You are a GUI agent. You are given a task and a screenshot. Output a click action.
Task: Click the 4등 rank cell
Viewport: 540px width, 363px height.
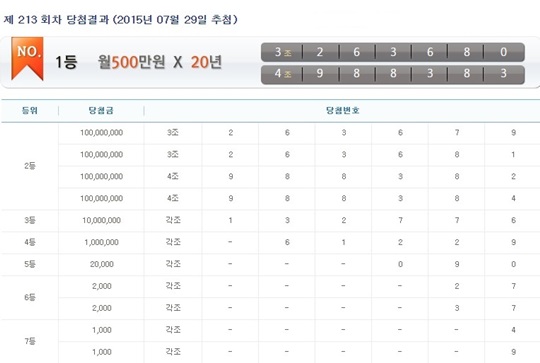(x=30, y=242)
